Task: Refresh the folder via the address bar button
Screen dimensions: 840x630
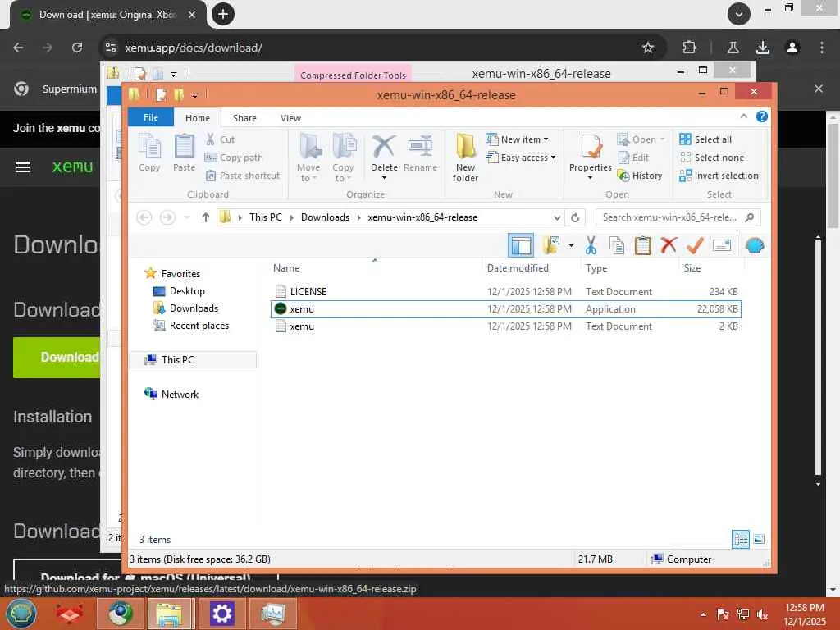Action: tap(575, 217)
